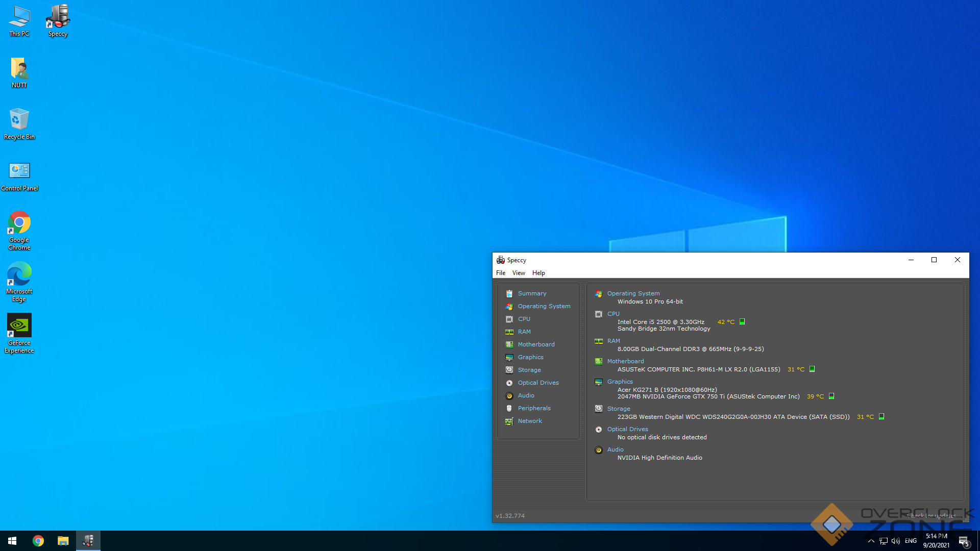
Task: Open GeForce Experience desktop shortcut
Action: click(19, 333)
